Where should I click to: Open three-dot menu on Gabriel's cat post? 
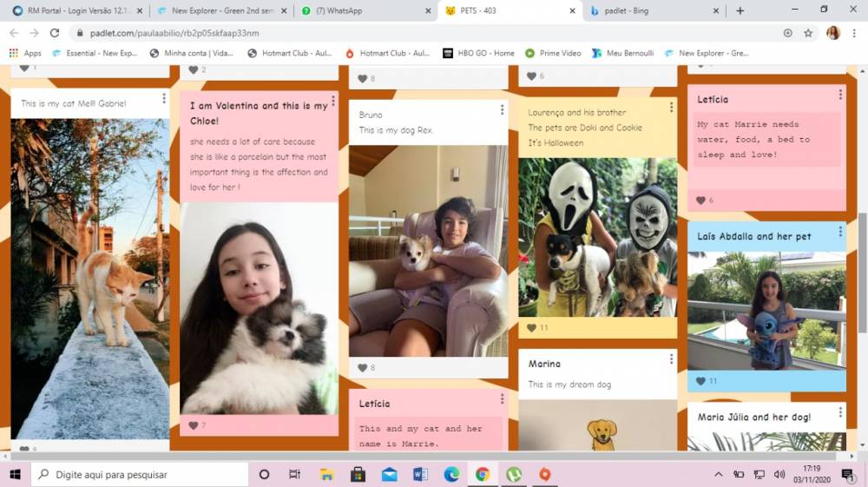tap(163, 99)
